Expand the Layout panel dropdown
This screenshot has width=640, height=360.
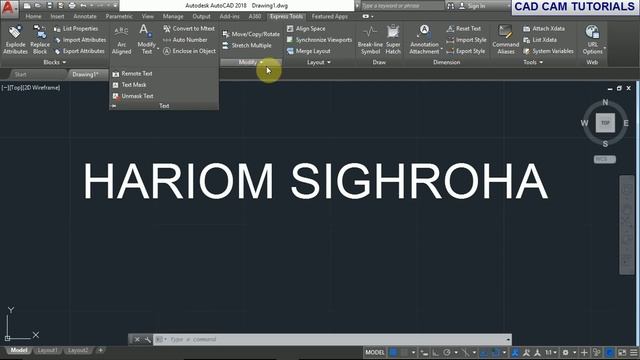318,62
